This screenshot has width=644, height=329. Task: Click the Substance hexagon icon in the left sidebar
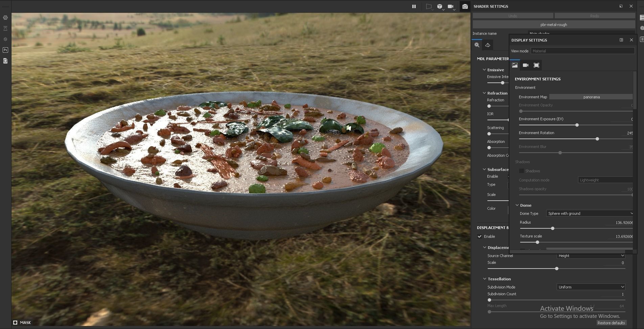[5, 18]
